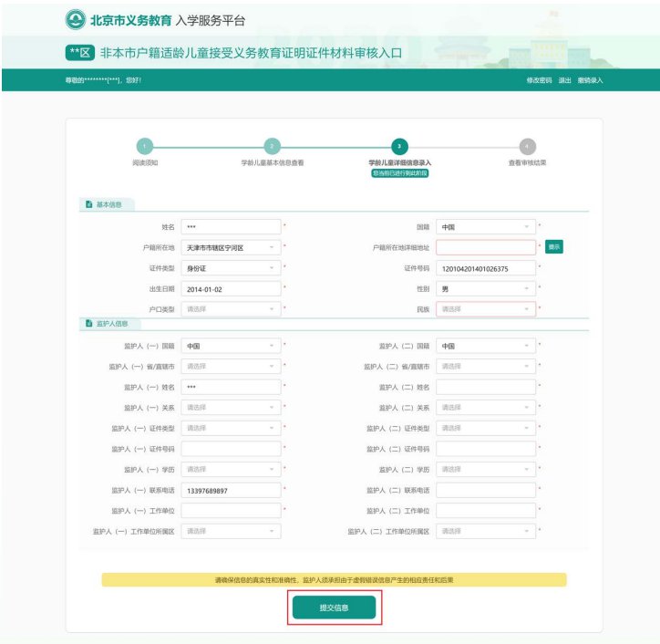Submit the form with 提交信息 button
660x644 pixels.
tap(335, 608)
